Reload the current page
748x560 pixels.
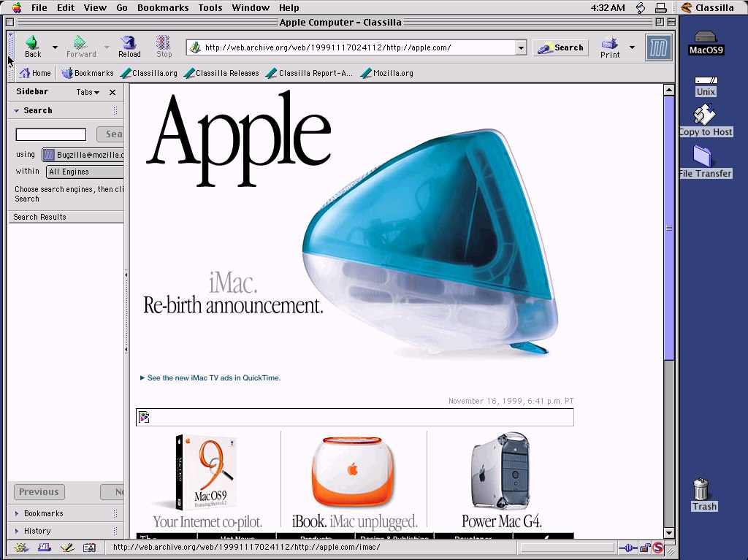(x=129, y=47)
